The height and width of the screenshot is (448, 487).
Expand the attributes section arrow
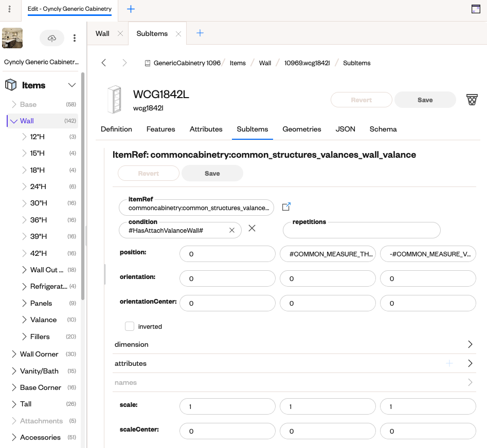pyautogui.click(x=470, y=363)
